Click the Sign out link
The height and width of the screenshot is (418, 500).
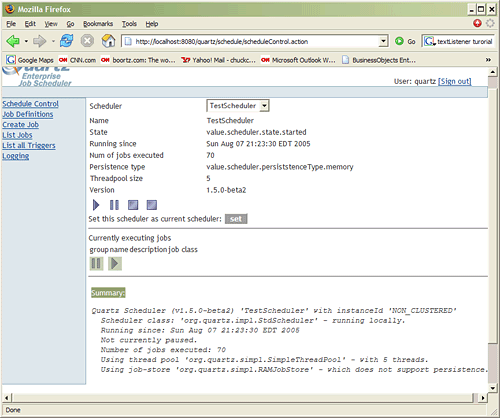[455, 81]
